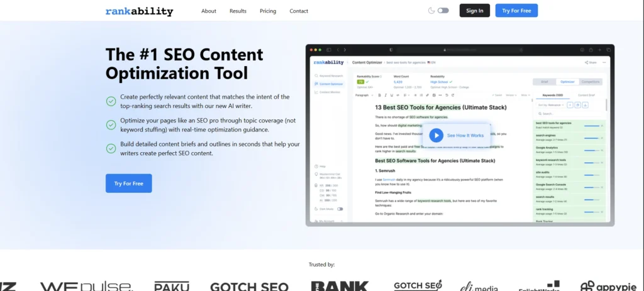
Task: Click the WEpulse logo in the Trusted by row
Action: tap(87, 286)
